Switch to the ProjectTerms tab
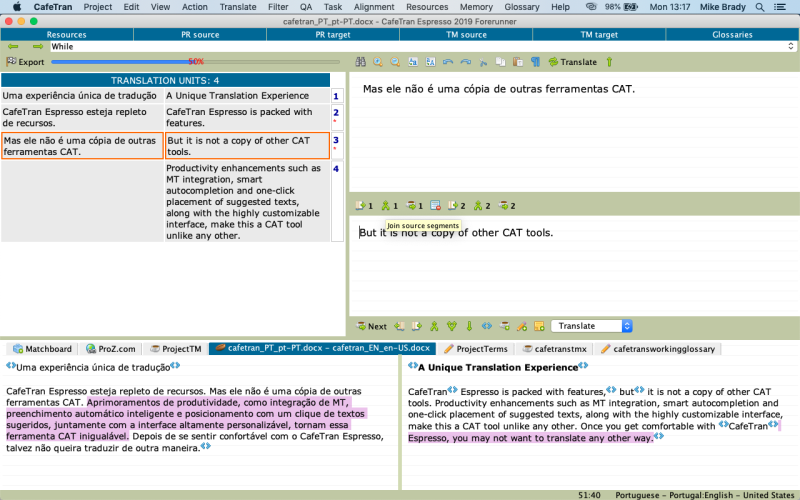800x500 pixels. pos(476,349)
